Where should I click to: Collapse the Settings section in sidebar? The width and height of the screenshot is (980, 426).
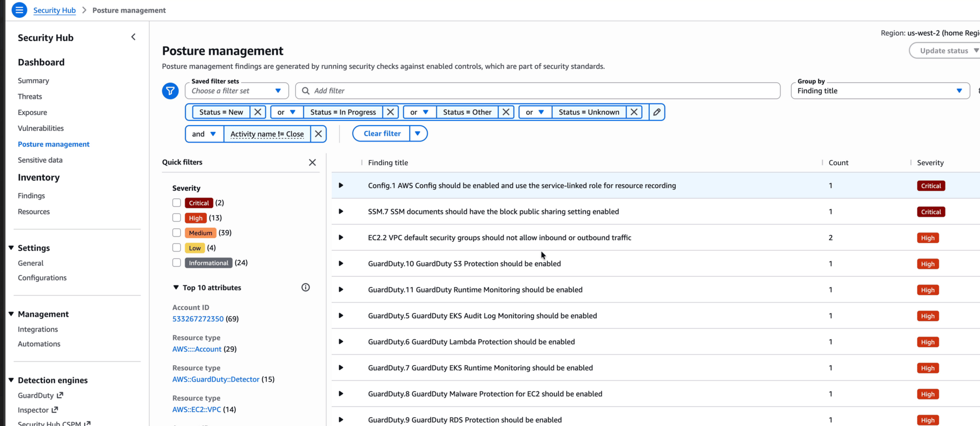point(11,248)
